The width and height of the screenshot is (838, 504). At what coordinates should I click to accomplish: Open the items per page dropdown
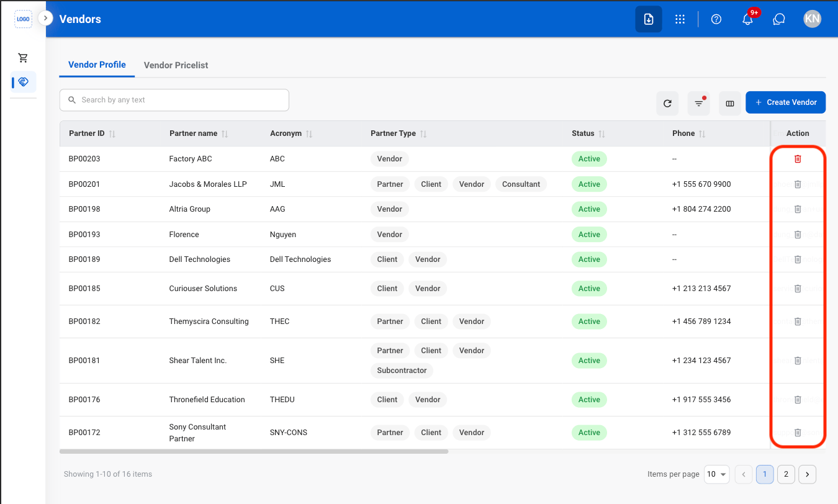pos(717,474)
